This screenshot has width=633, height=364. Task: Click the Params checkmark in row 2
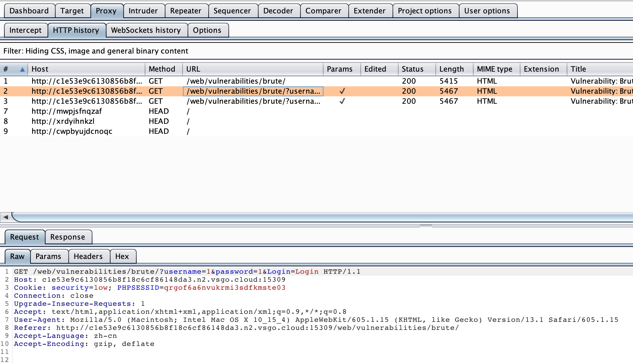point(342,91)
